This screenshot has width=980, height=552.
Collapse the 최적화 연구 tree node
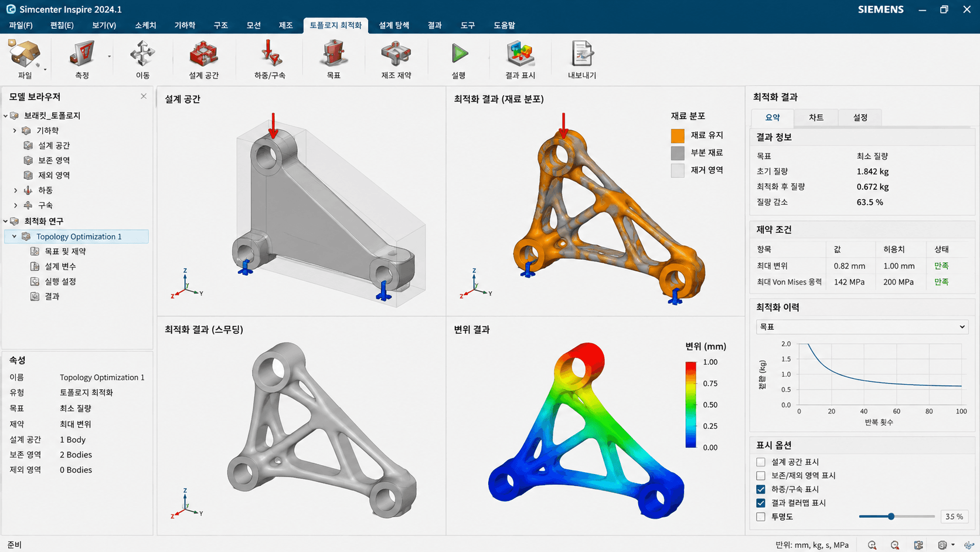coord(6,221)
